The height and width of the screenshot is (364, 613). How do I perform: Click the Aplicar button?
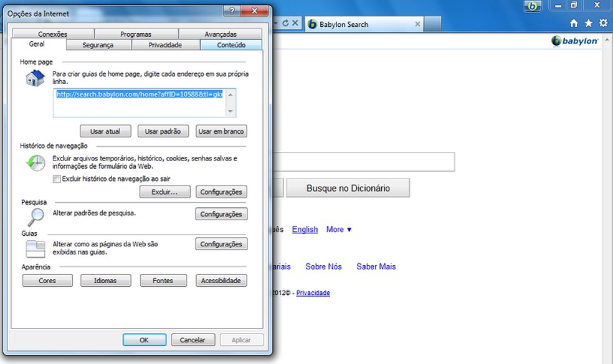click(x=242, y=340)
